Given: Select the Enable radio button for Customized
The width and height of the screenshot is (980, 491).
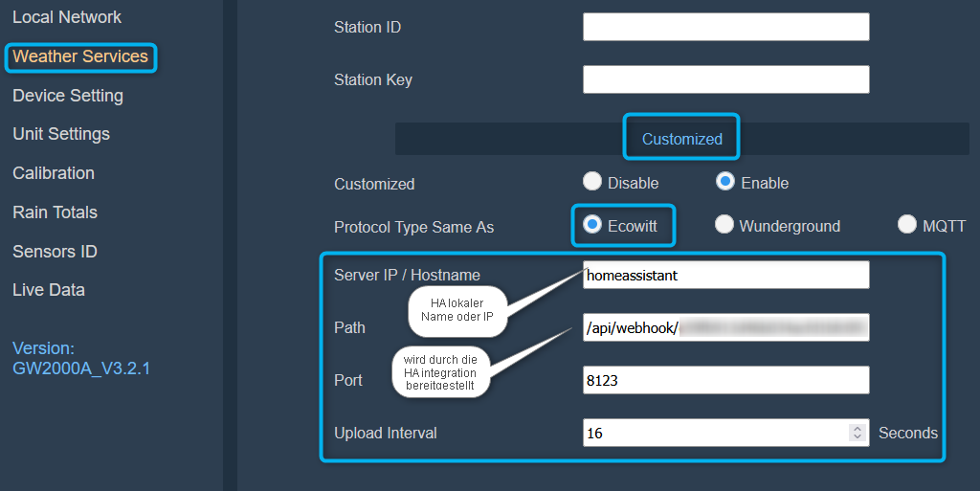Looking at the screenshot, I should coord(725,181).
